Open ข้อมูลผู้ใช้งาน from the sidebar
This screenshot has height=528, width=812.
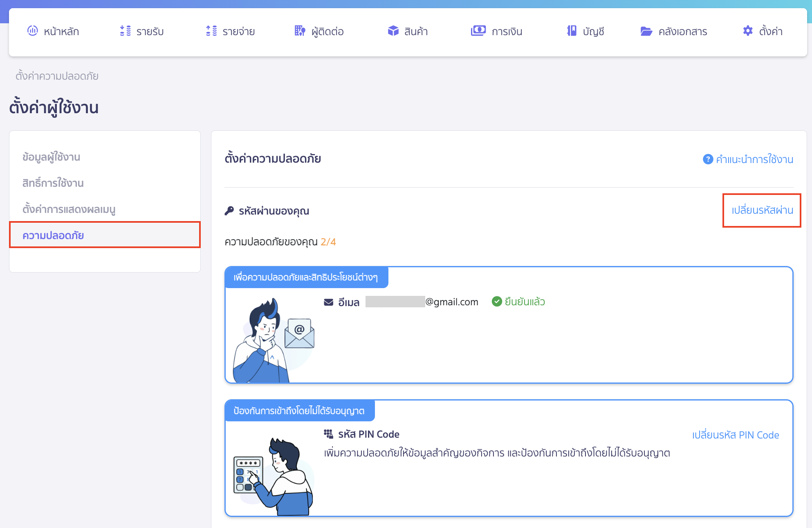51,157
